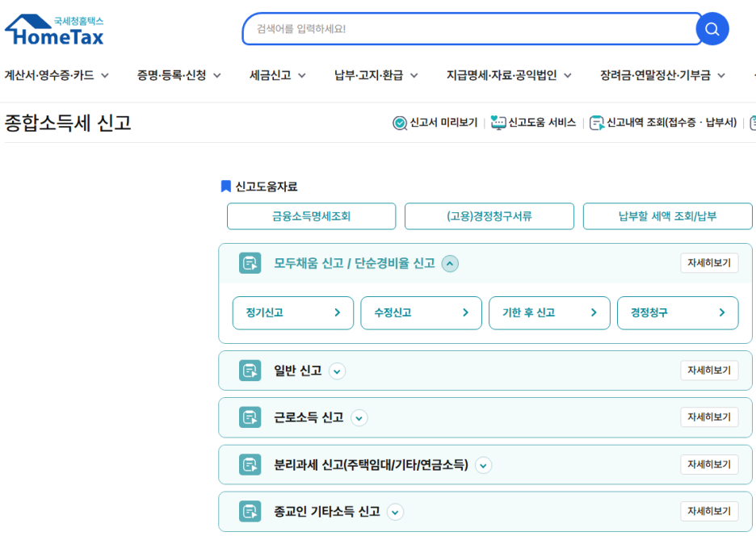
Task: Click the 종교인 기타소득 신고 title
Action: tap(327, 512)
